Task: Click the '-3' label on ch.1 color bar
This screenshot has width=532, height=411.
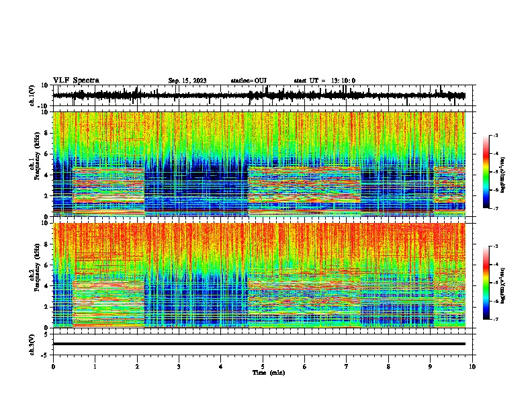Action: 495,135
